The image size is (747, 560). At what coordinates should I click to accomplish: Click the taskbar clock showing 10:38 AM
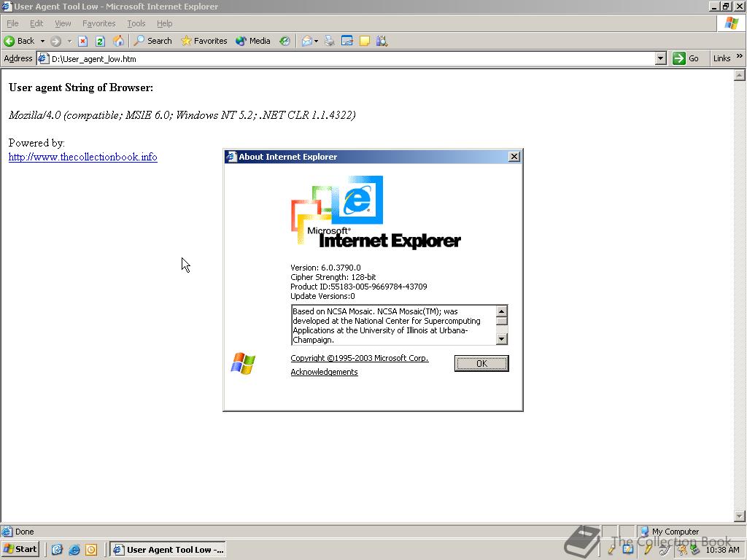pyautogui.click(x=722, y=550)
